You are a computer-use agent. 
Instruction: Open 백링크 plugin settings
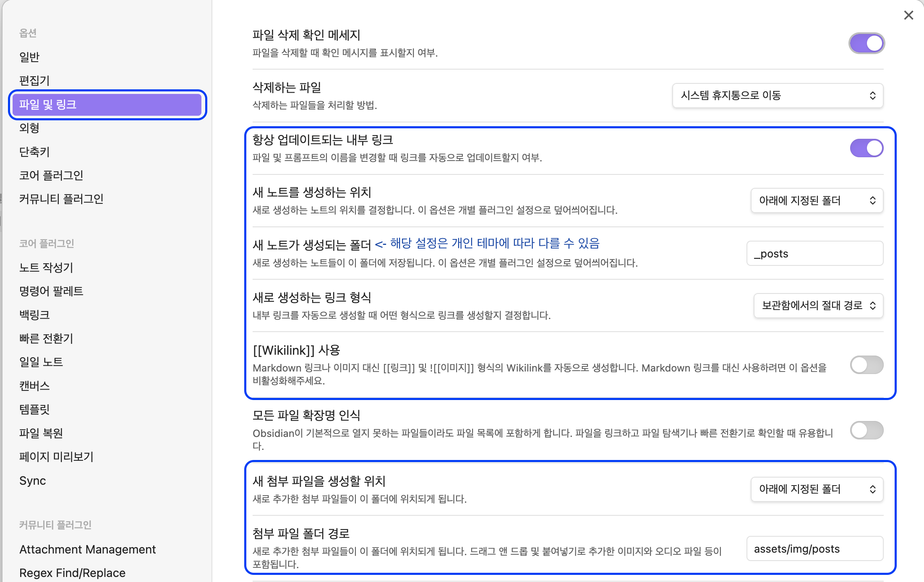tap(107, 315)
